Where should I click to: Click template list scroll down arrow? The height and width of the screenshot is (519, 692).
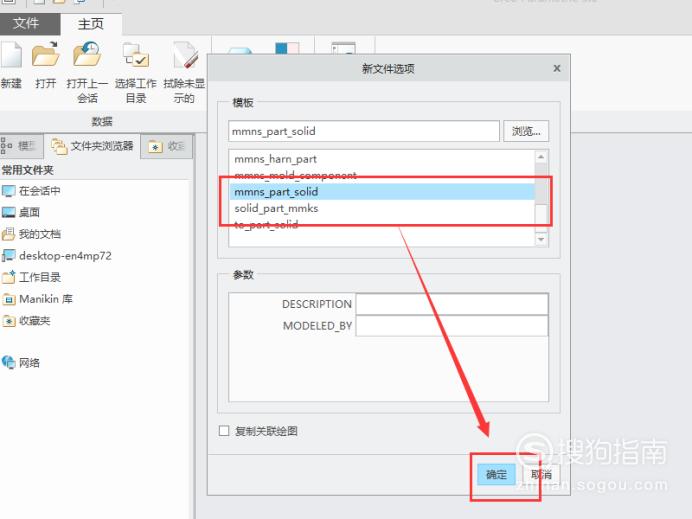pyautogui.click(x=541, y=240)
